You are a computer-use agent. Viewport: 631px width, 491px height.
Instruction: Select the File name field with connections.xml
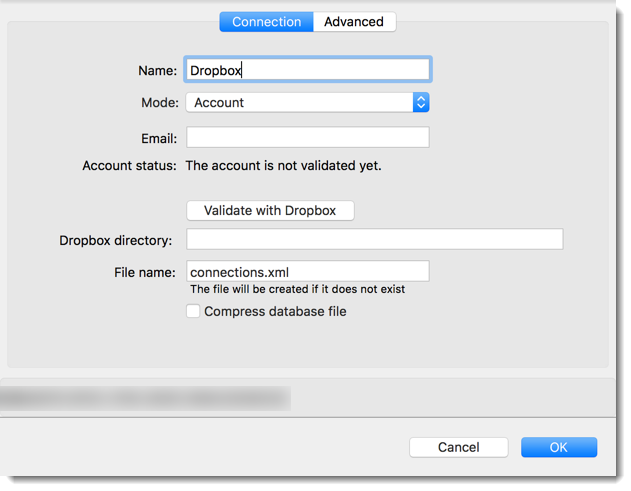tap(308, 271)
